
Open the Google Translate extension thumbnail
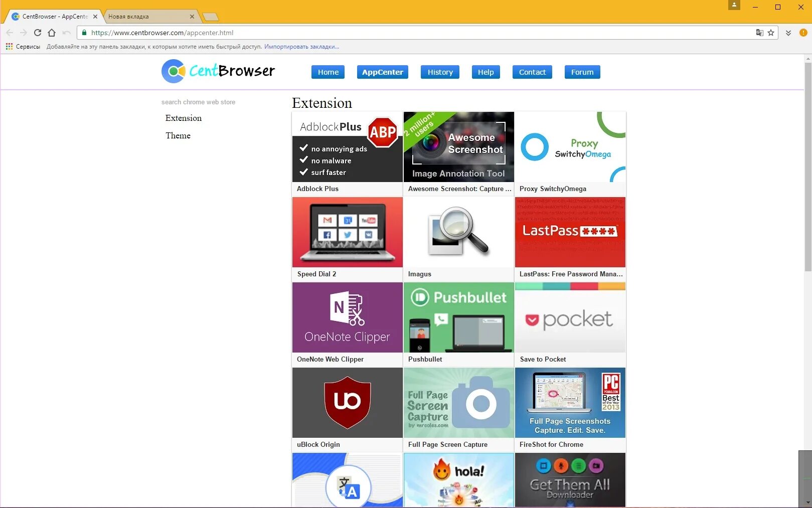(348, 480)
